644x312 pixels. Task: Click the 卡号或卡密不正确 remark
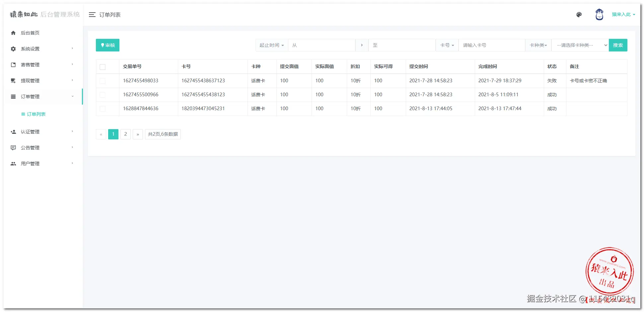[x=588, y=81]
